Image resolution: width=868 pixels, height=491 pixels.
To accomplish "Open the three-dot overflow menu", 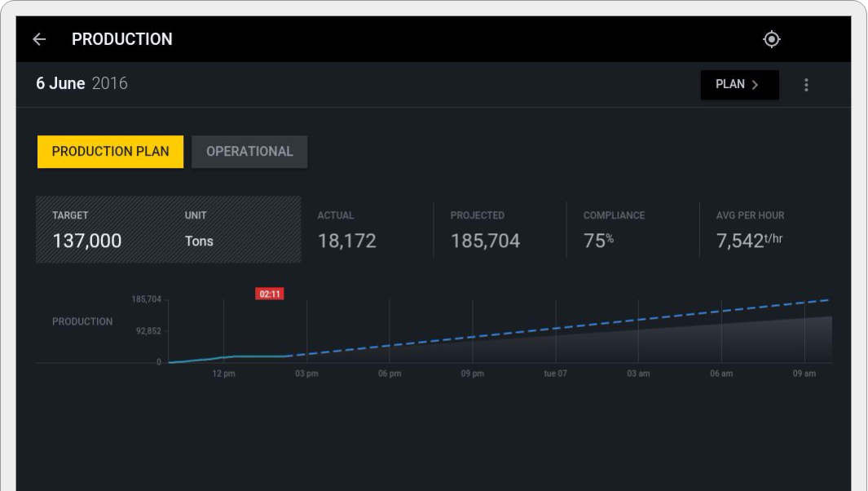I will pyautogui.click(x=806, y=85).
